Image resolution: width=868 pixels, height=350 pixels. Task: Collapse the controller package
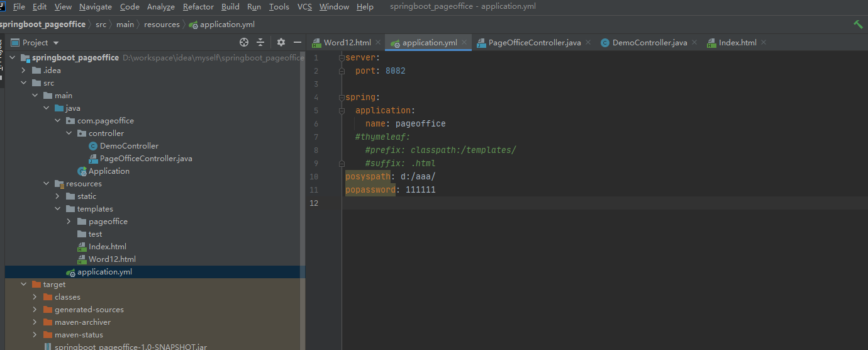click(x=69, y=133)
